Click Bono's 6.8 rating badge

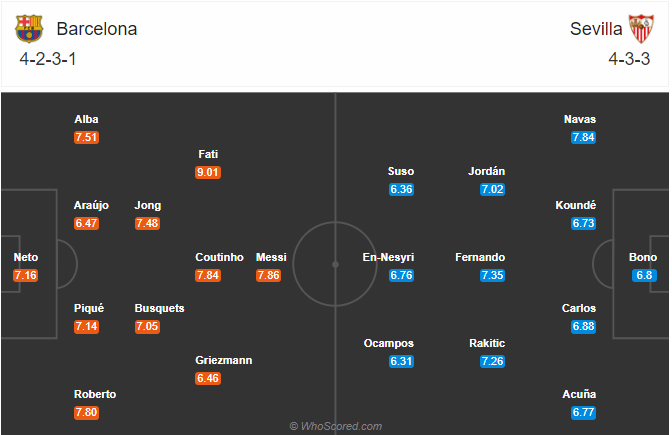pos(644,275)
